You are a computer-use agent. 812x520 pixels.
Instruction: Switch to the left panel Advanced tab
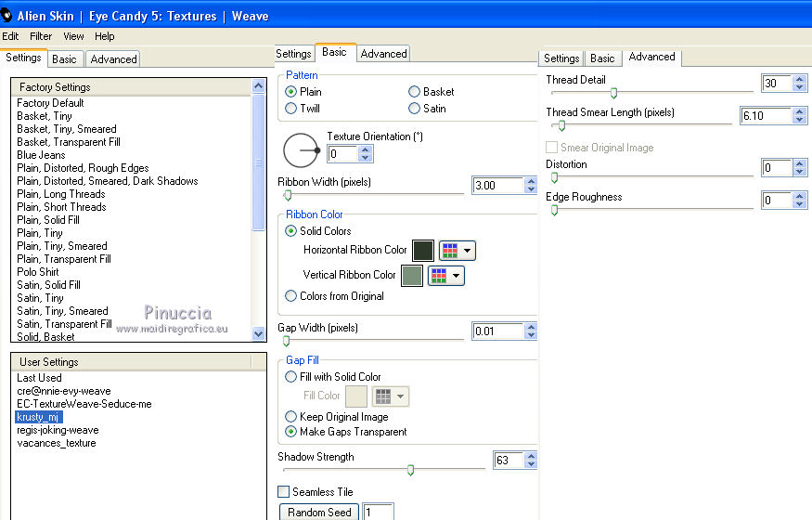tap(113, 59)
